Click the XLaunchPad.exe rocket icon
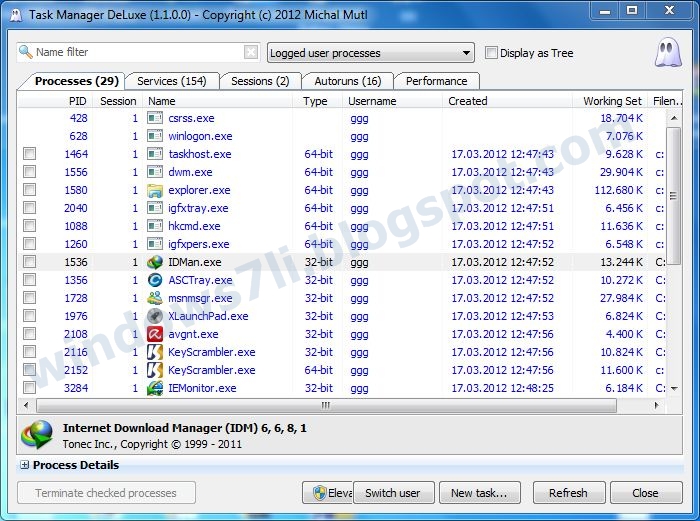Screen dimensions: 700x521 155,316
